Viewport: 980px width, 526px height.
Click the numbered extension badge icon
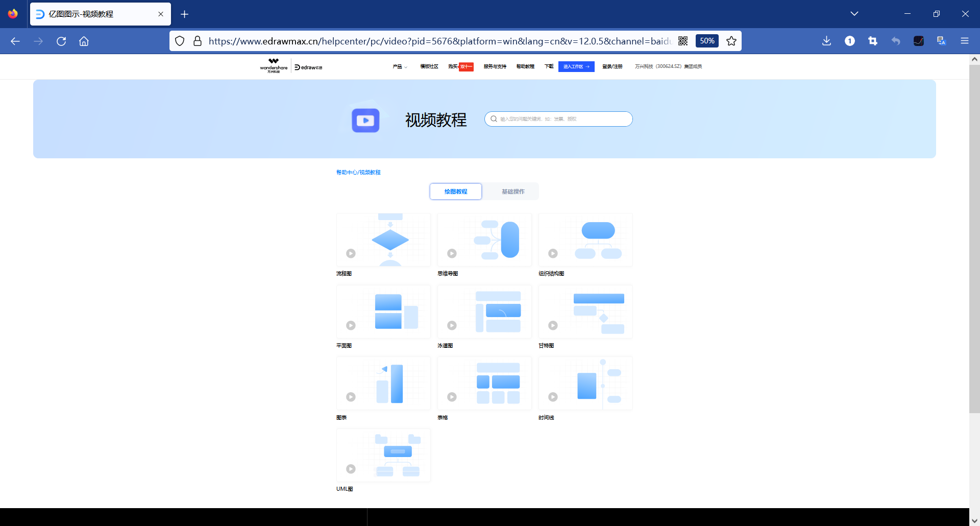850,41
